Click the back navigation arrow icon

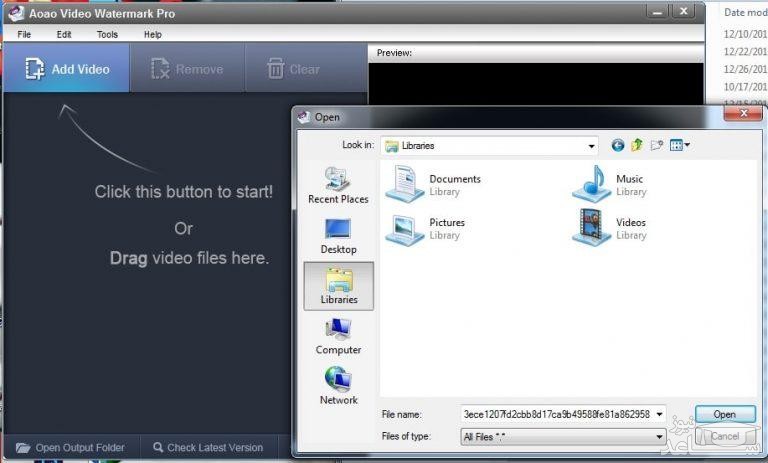618,145
